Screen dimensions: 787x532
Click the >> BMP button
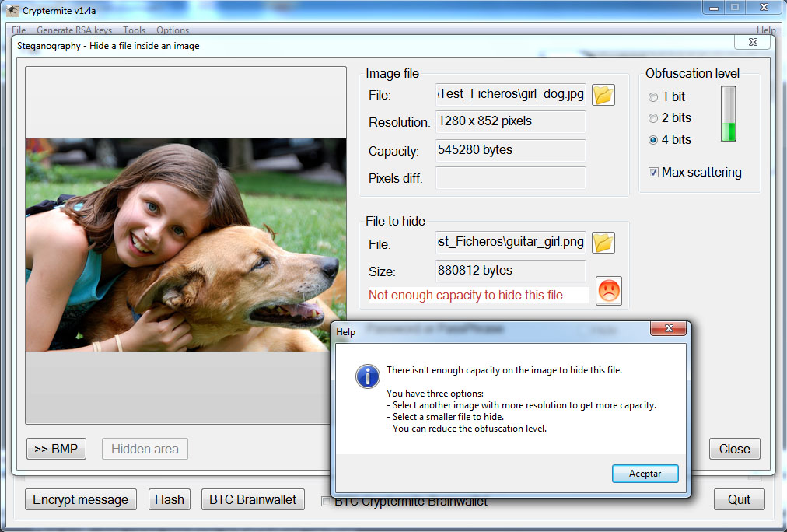pyautogui.click(x=56, y=449)
